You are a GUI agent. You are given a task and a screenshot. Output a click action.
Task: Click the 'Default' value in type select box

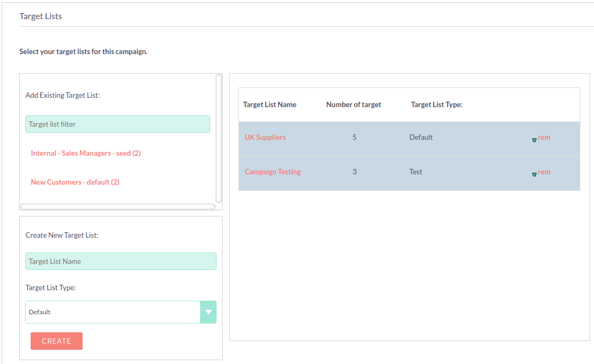click(x=109, y=312)
